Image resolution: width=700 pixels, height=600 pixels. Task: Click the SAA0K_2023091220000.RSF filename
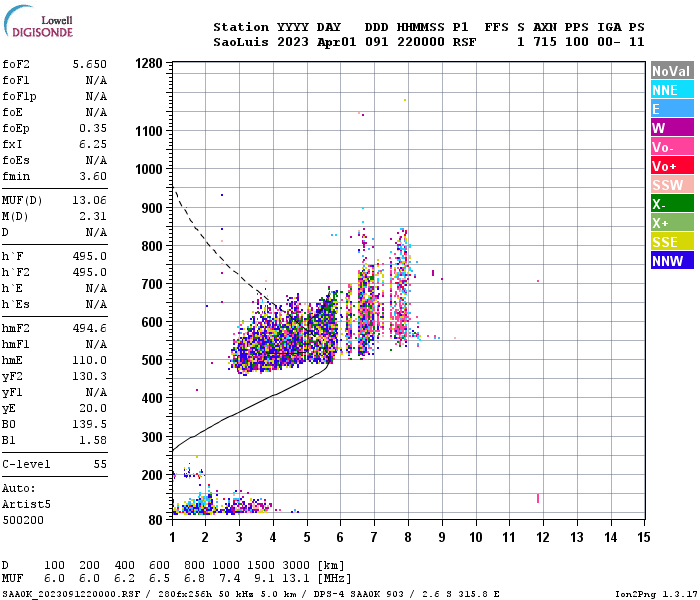[71, 594]
